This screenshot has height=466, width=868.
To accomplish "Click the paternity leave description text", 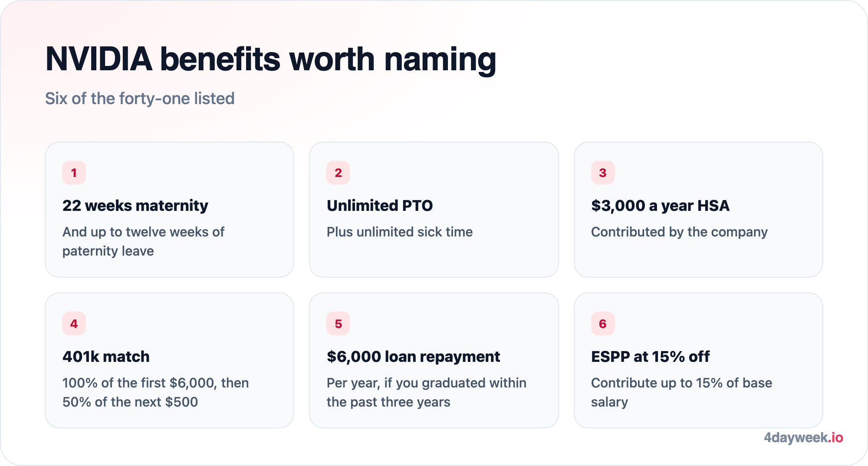I will tap(144, 242).
